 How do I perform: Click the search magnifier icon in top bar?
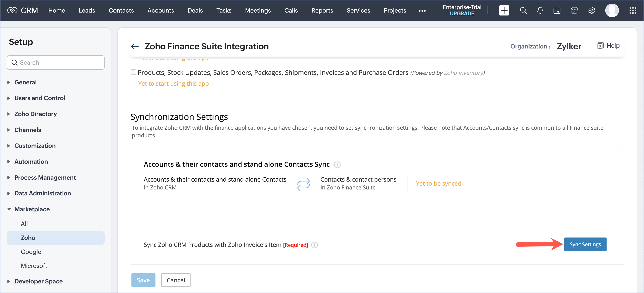pos(523,10)
